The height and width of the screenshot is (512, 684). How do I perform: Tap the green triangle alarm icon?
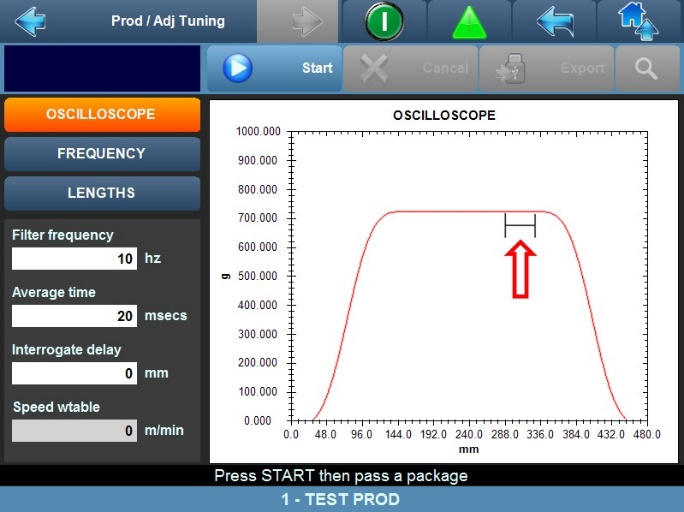(x=469, y=23)
